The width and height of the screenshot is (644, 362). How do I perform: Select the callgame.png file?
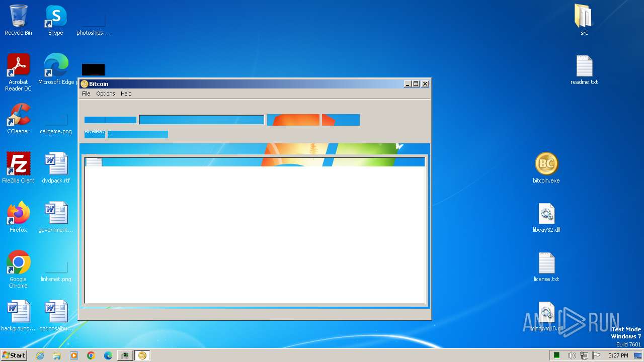coord(56,122)
